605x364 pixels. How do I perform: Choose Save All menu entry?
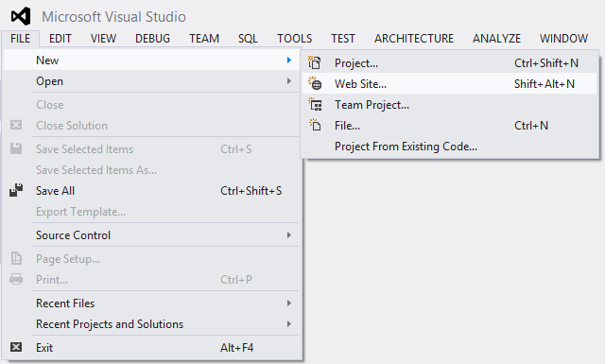(x=151, y=191)
